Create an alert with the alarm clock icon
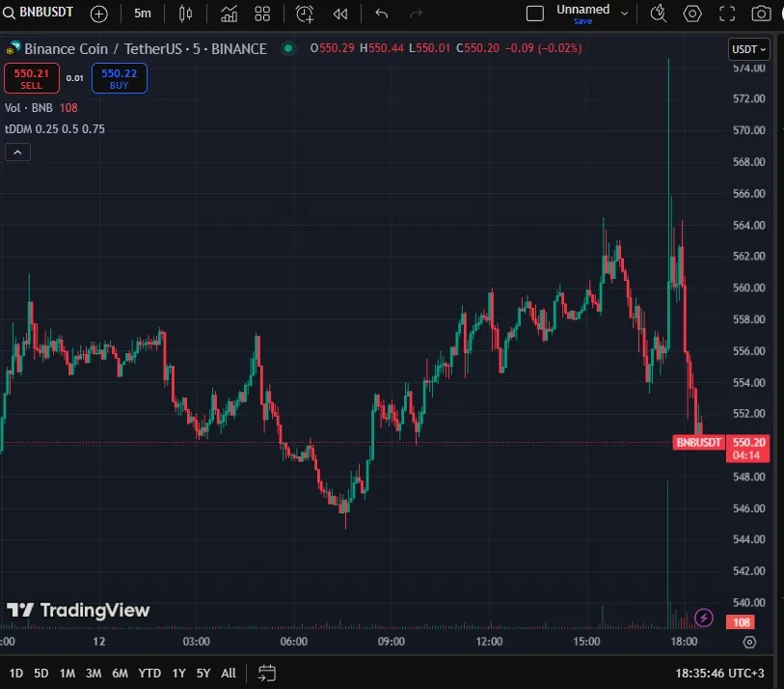784x689 pixels. click(305, 14)
